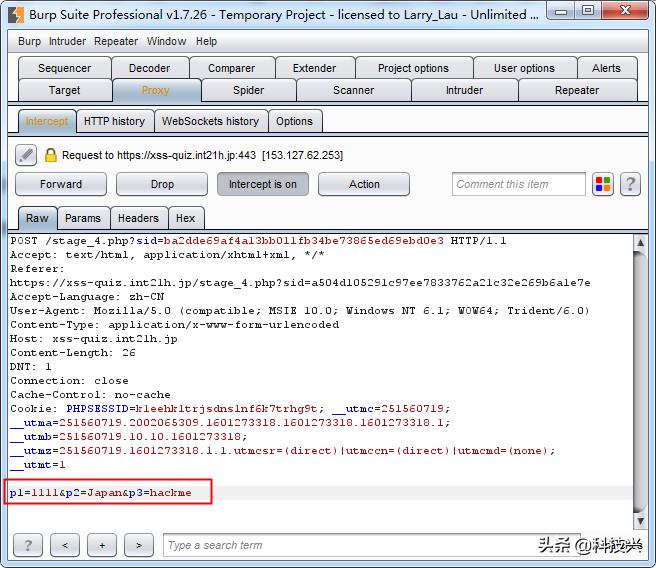Click the Host: xss-quiz.int21h.jp line

point(94,339)
